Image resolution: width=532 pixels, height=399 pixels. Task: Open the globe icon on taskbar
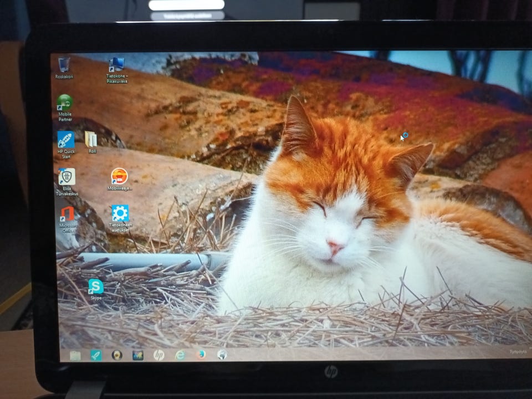(222, 355)
